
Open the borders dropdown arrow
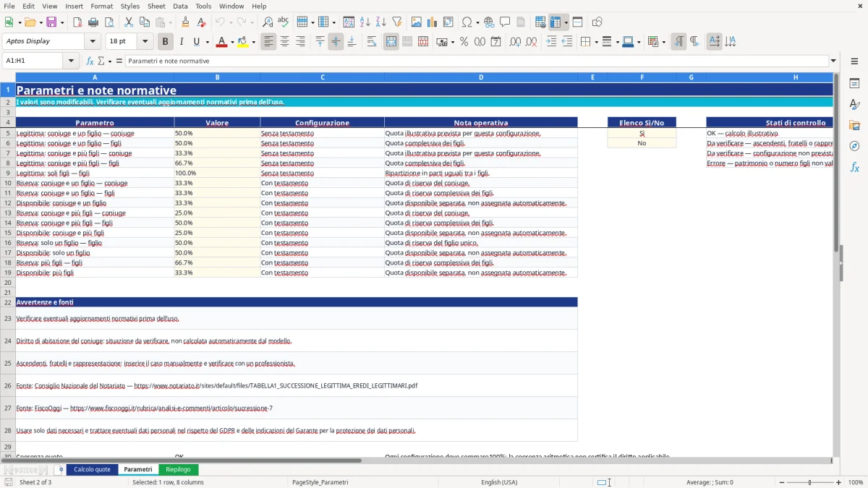pyautogui.click(x=595, y=42)
